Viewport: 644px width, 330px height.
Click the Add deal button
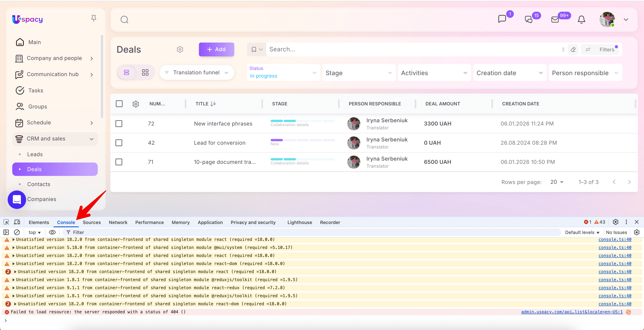tap(216, 49)
